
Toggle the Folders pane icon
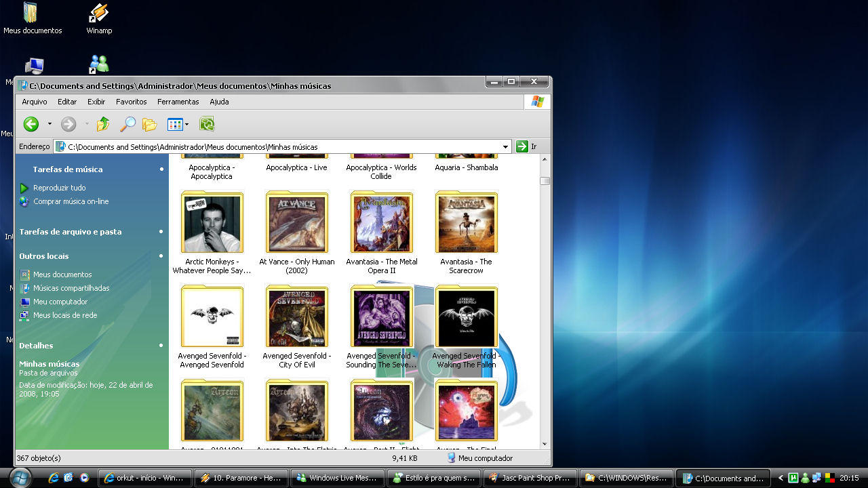(x=149, y=124)
